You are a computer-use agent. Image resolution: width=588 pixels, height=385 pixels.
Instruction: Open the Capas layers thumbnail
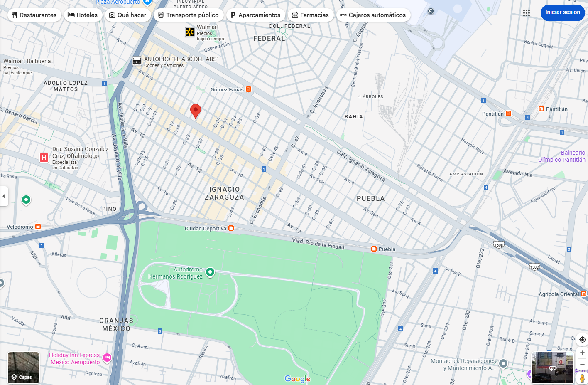(x=24, y=368)
